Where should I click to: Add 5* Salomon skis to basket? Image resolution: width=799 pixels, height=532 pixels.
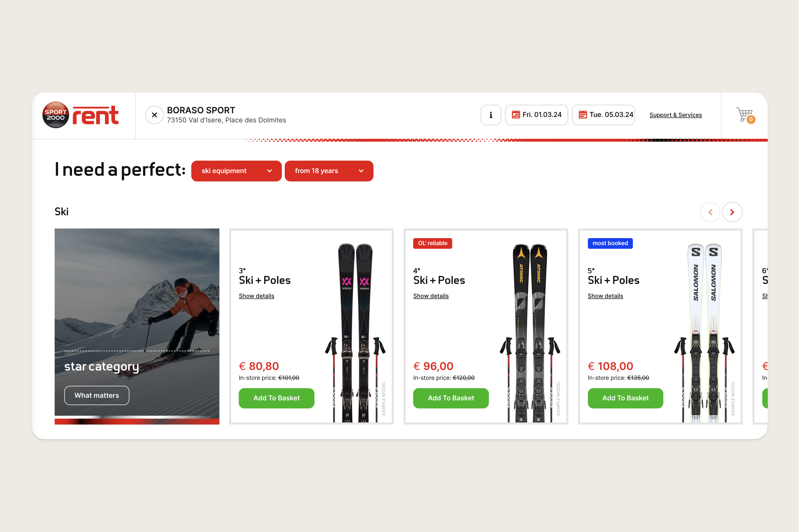625,398
